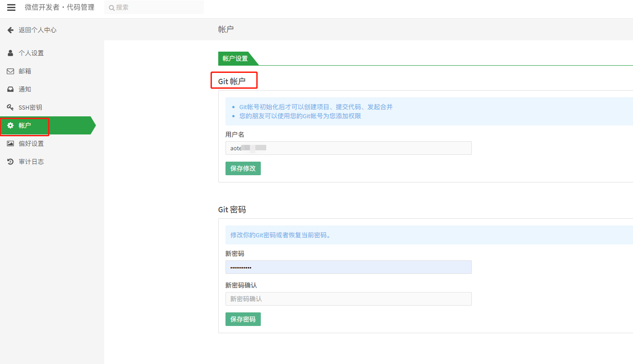Open the hamburger menu icon
The height and width of the screenshot is (364, 633).
11,7
